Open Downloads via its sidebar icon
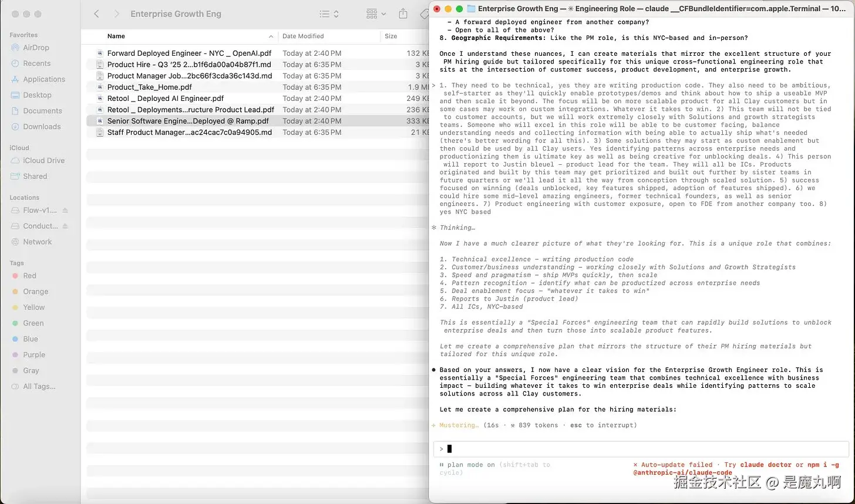 [x=15, y=127]
